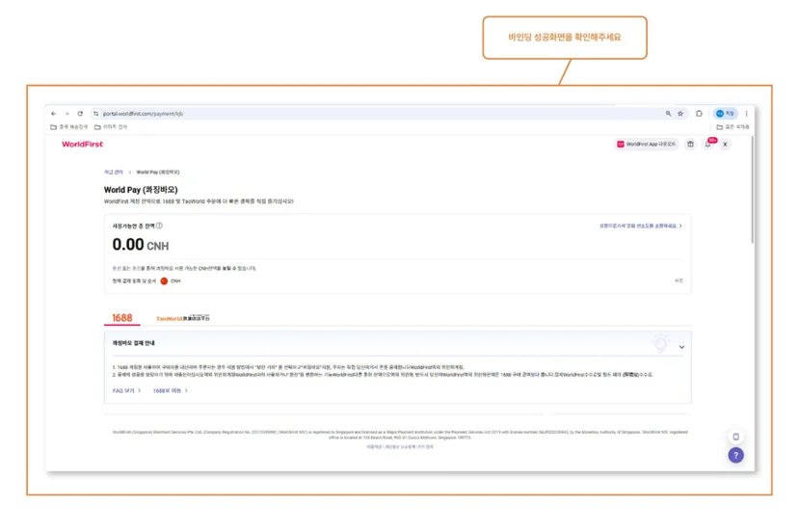Screen dimensions: 798x532
Task: Open the gift box icon in header
Action: pyautogui.click(x=690, y=144)
